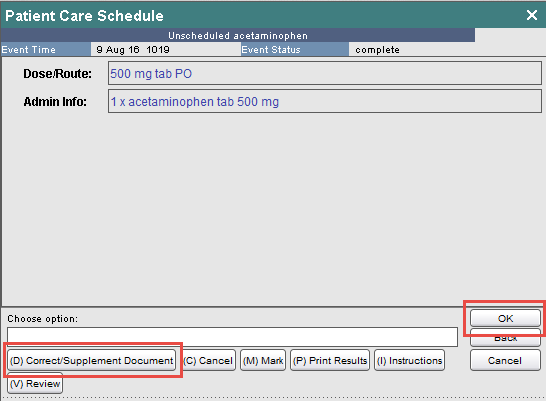Click the 'Unscheduled acetaminophen' header

[x=238, y=36]
